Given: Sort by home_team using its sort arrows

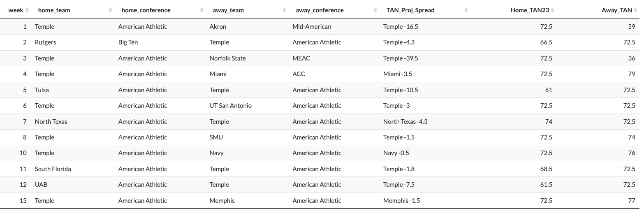Looking at the screenshot, I should click(110, 10).
